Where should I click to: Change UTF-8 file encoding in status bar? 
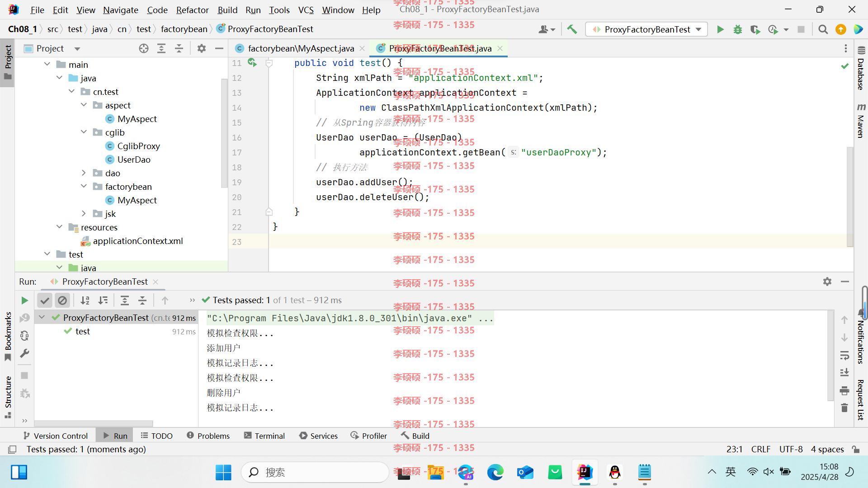(x=791, y=449)
